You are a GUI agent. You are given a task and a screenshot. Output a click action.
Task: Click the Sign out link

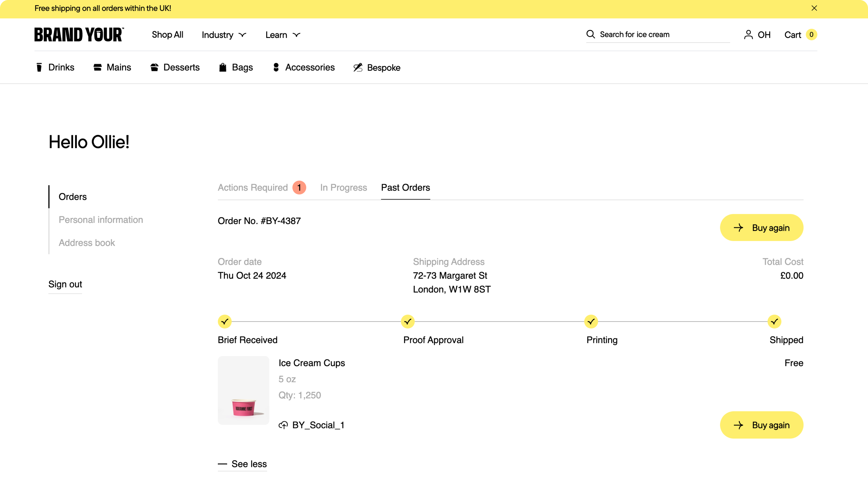65,284
